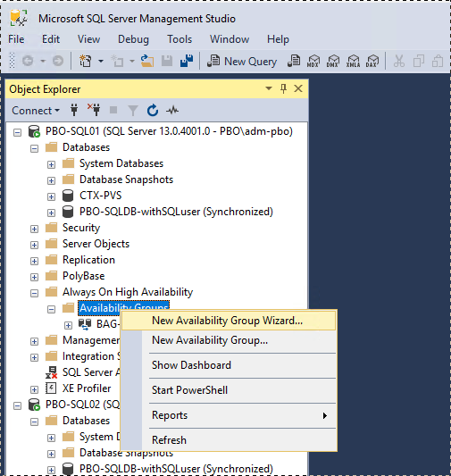Click the XMLA query icon
The width and height of the screenshot is (451, 476).
point(354,61)
